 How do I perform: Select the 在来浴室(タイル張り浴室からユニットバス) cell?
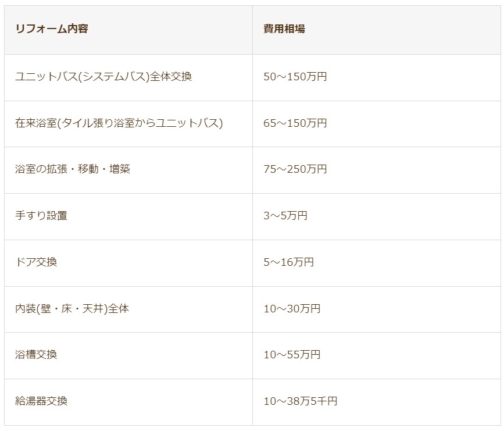(x=119, y=123)
